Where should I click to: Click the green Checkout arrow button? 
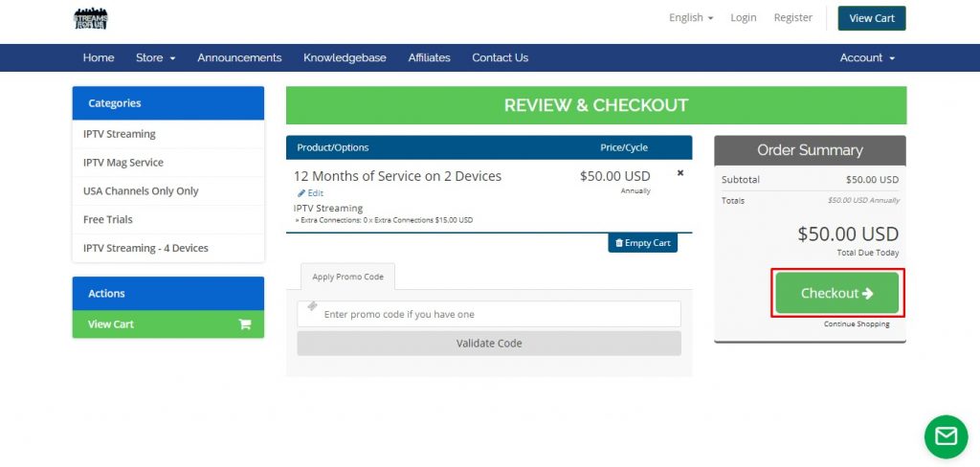(836, 293)
